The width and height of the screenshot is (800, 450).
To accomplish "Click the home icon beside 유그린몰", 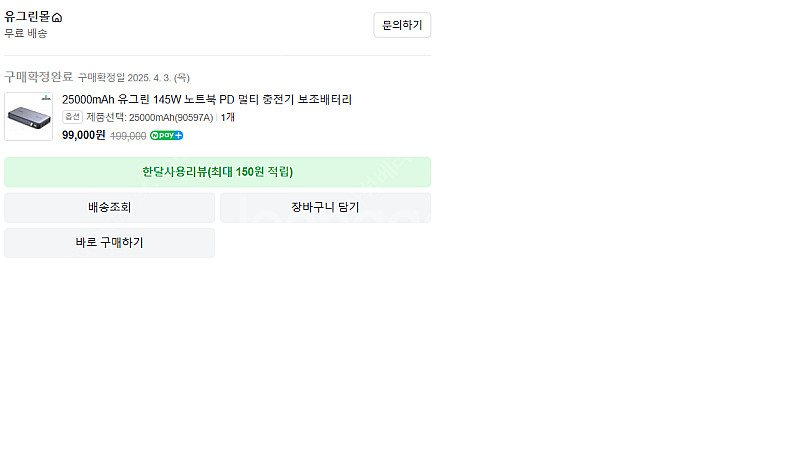I will click(x=57, y=18).
